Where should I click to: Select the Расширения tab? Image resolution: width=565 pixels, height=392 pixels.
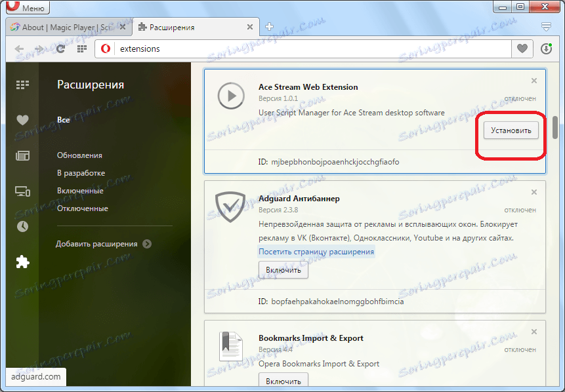[x=196, y=28]
